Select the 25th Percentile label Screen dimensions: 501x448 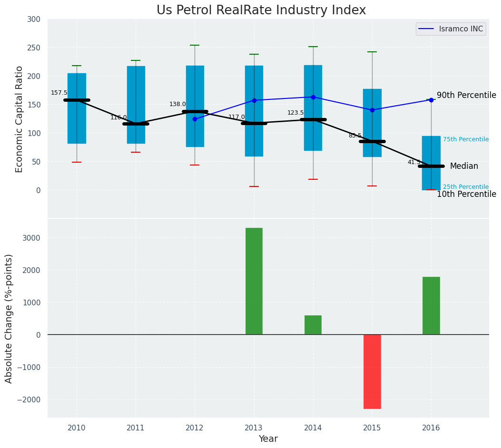pos(465,187)
